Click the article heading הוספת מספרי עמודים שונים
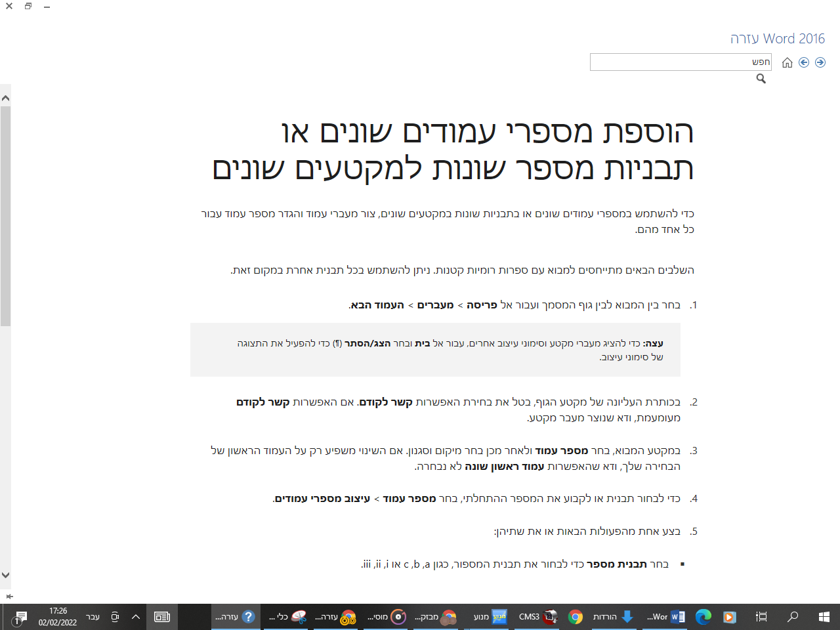Viewport: 840px width, 630px height. 453,150
